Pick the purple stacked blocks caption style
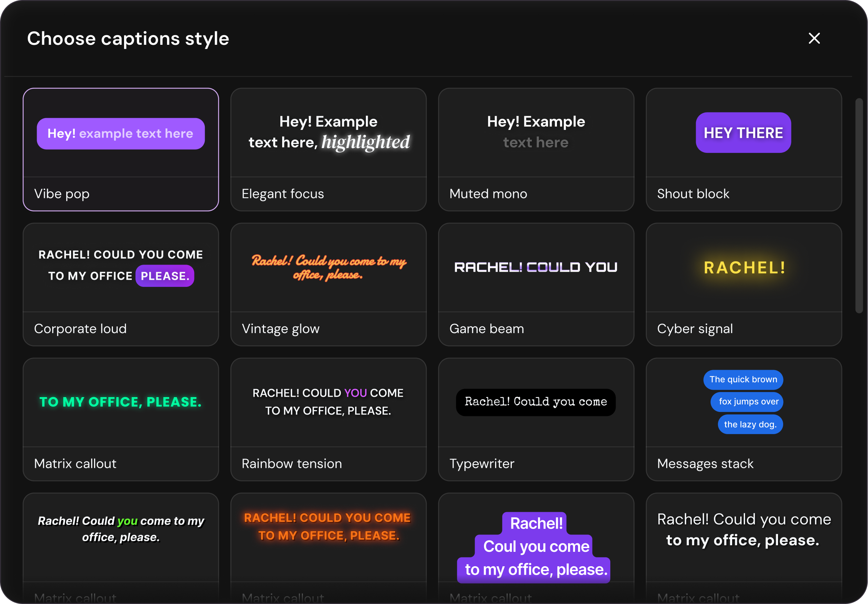The image size is (868, 604). click(x=536, y=548)
